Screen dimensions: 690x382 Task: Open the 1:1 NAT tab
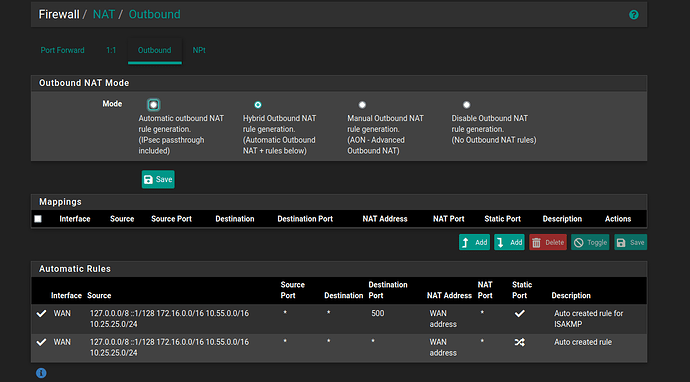pyautogui.click(x=111, y=50)
